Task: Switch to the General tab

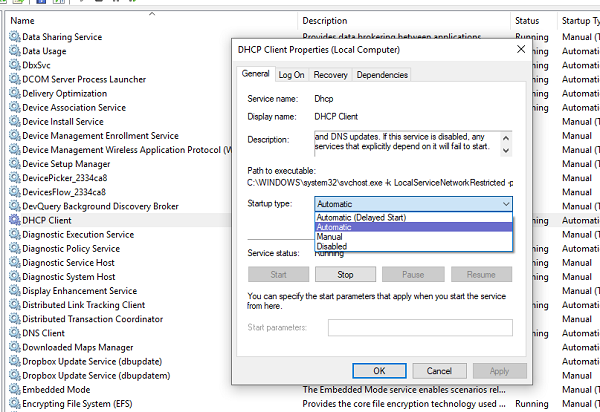Action: (256, 74)
